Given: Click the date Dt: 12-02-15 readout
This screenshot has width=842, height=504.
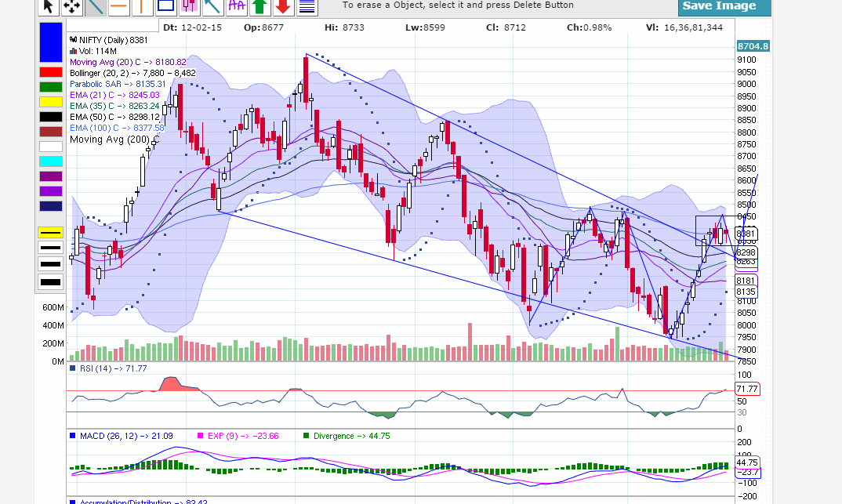Looking at the screenshot, I should pyautogui.click(x=192, y=27).
